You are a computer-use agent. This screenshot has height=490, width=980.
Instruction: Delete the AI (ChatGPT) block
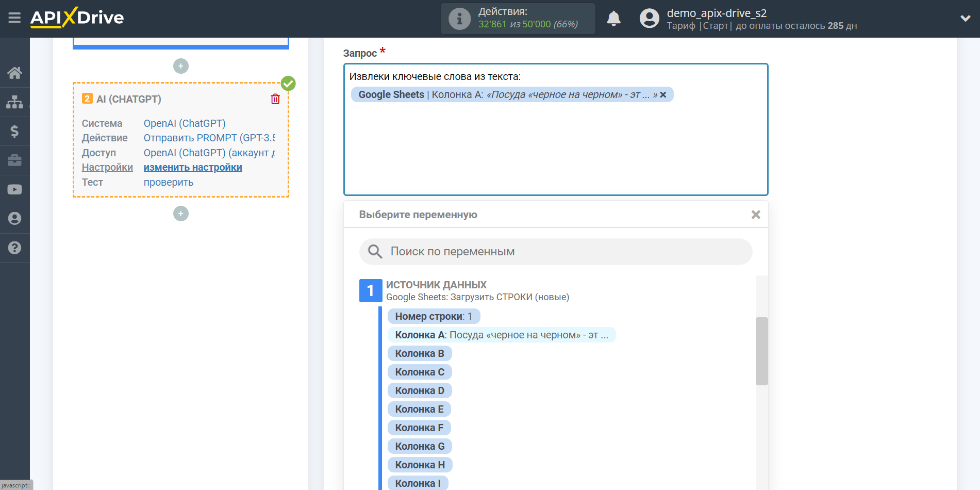click(x=275, y=99)
